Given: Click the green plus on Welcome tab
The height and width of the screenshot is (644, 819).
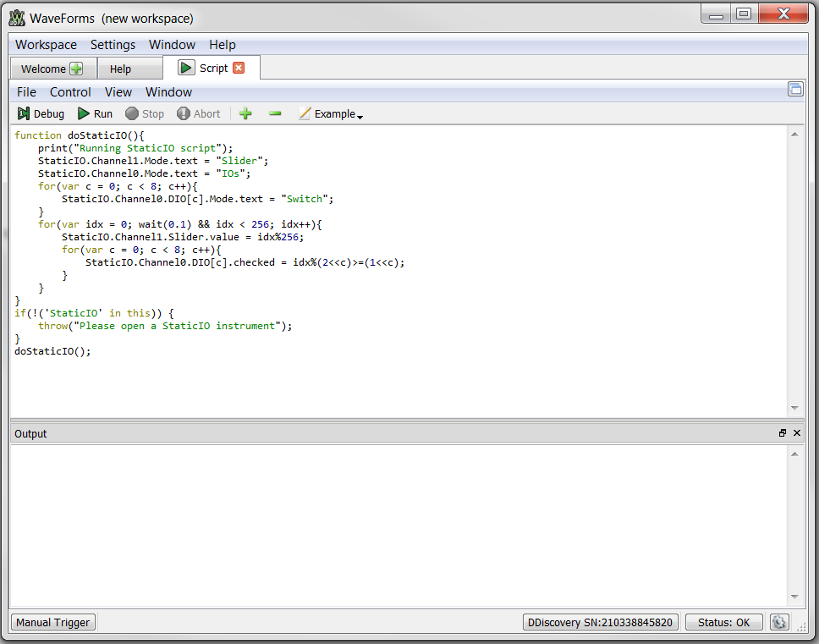Looking at the screenshot, I should tap(76, 69).
